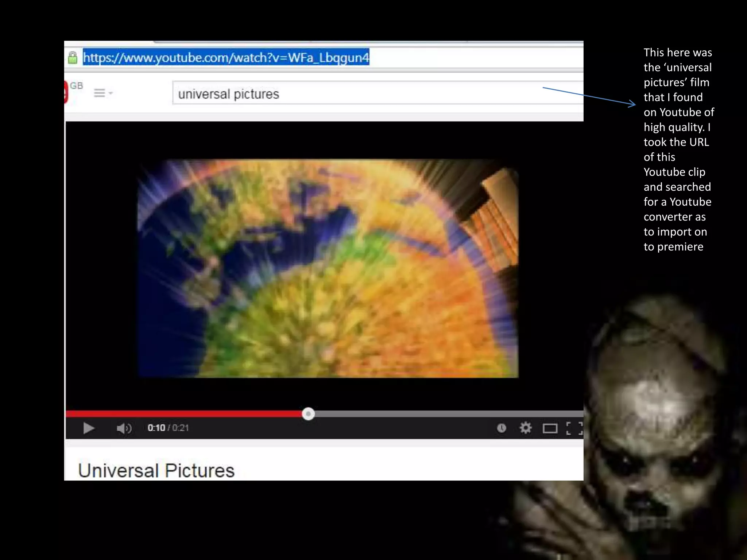Click the creepy face image in the corner
The width and height of the screenshot is (747, 560).
[657, 419]
